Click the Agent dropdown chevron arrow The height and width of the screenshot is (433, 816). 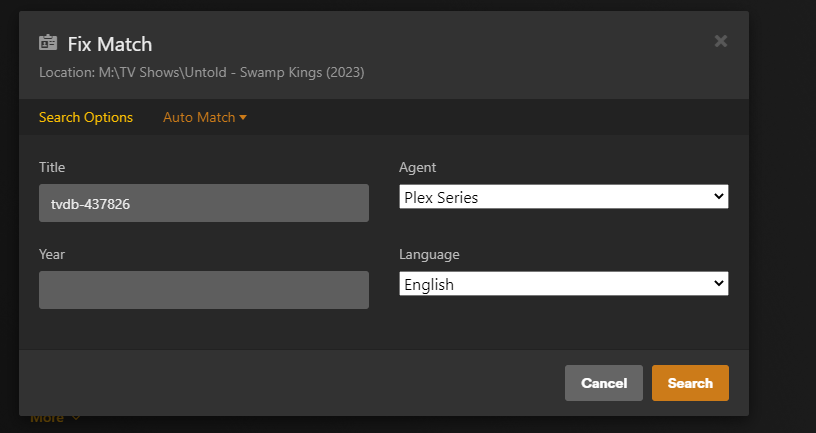(x=718, y=197)
